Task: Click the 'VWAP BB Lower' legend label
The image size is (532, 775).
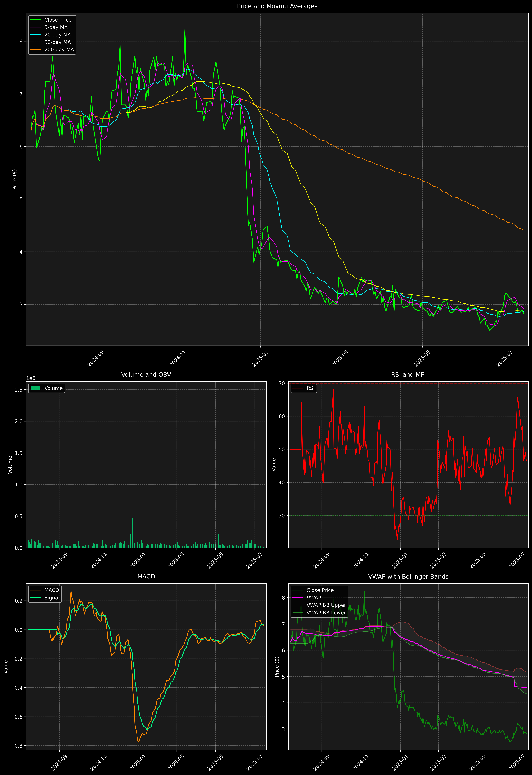Action: coord(326,613)
